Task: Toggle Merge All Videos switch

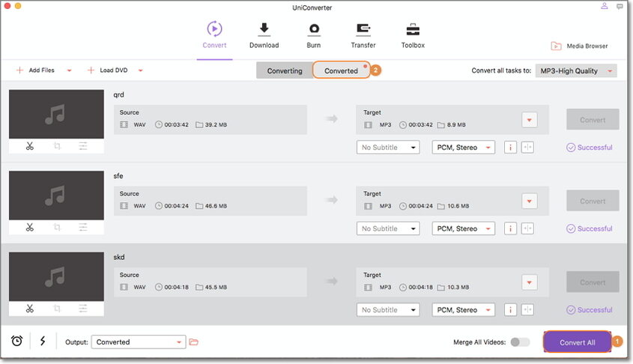Action: pyautogui.click(x=520, y=342)
